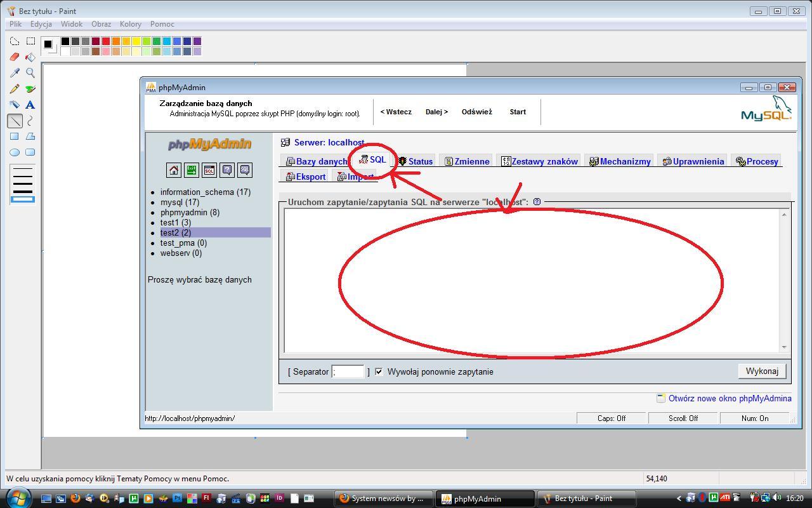Image resolution: width=812 pixels, height=508 pixels.
Task: Pick the Airbrush spray tool
Action: 15,105
